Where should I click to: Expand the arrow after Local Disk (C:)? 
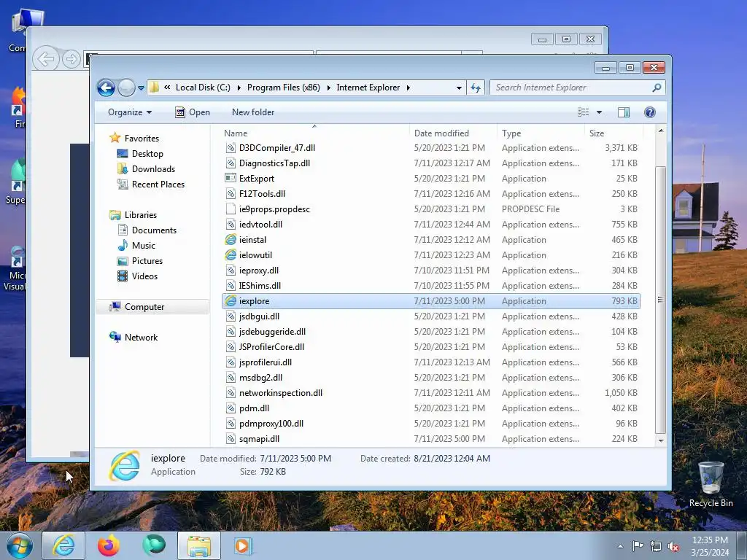point(239,87)
